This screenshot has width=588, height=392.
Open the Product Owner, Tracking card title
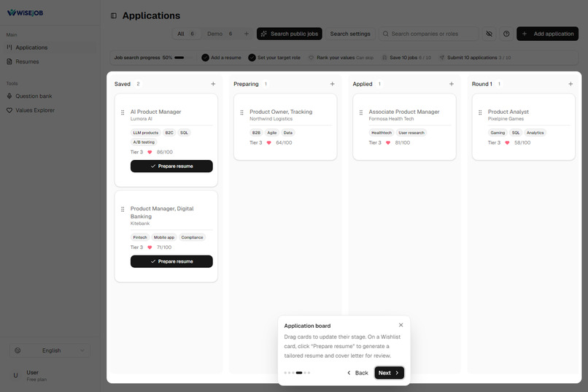pos(281,112)
